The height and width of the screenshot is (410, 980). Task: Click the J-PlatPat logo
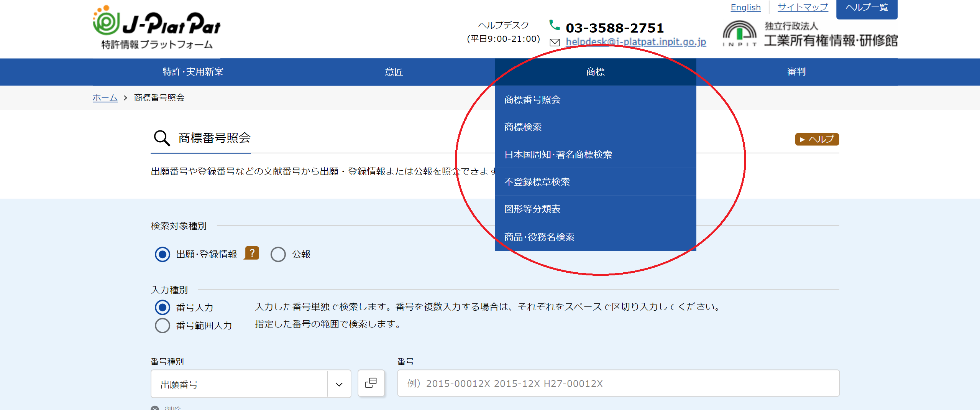click(x=156, y=28)
